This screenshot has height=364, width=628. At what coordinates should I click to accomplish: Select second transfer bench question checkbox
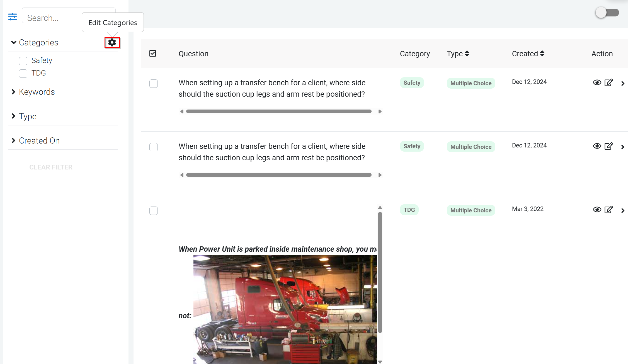(154, 147)
